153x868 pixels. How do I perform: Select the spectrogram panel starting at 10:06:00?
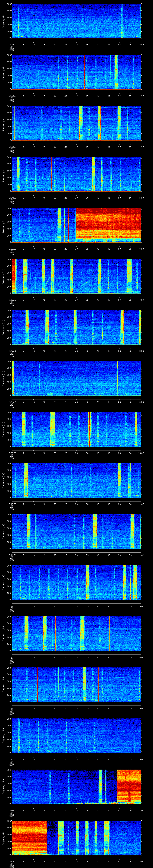(x=77, y=276)
